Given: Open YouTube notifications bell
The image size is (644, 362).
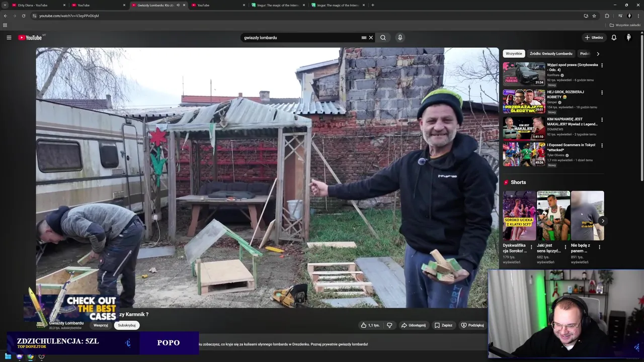Looking at the screenshot, I should (x=614, y=38).
